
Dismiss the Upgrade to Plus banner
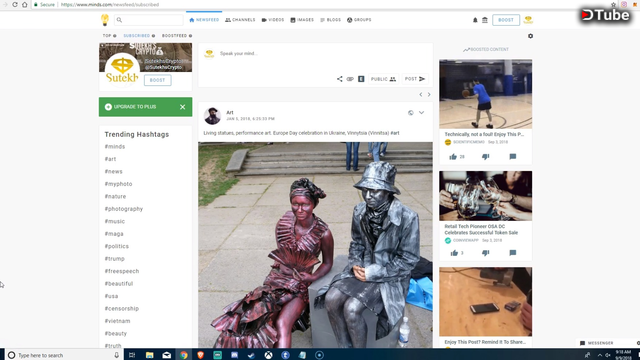pyautogui.click(x=182, y=107)
